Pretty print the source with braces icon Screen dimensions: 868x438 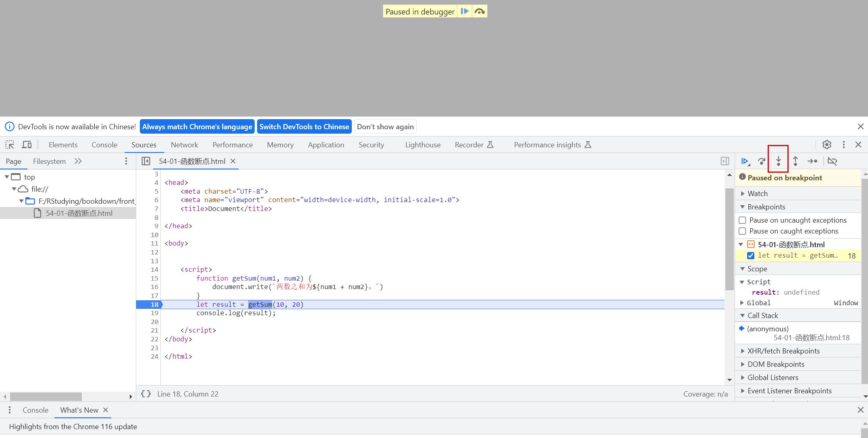click(x=146, y=394)
